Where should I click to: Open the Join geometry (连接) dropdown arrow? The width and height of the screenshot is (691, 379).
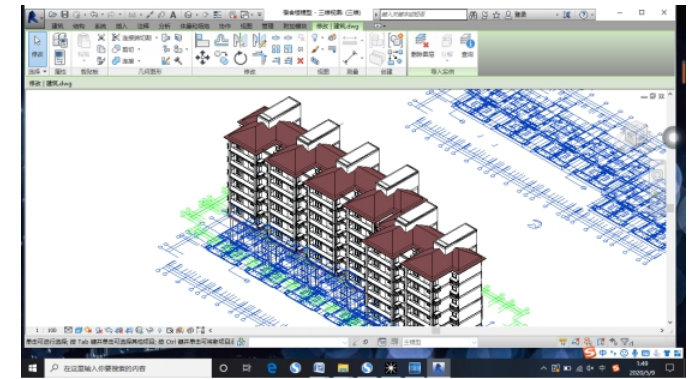[x=139, y=61]
